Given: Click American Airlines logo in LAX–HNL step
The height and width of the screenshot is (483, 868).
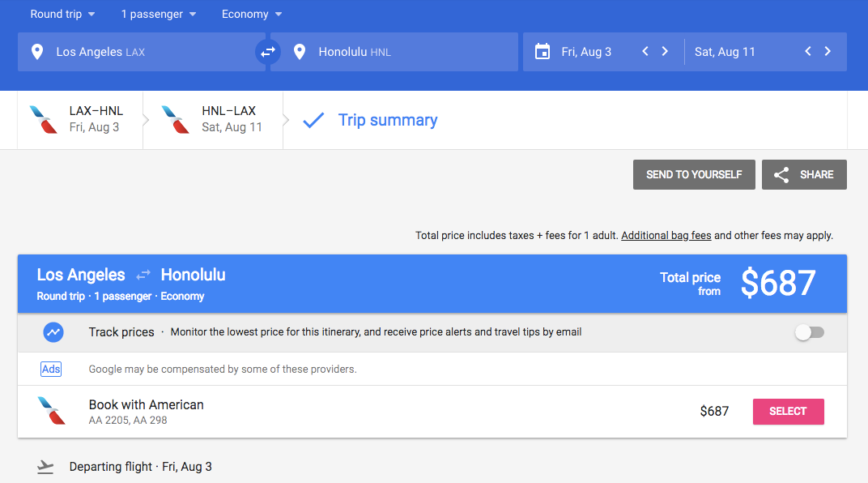Looking at the screenshot, I should (44, 120).
